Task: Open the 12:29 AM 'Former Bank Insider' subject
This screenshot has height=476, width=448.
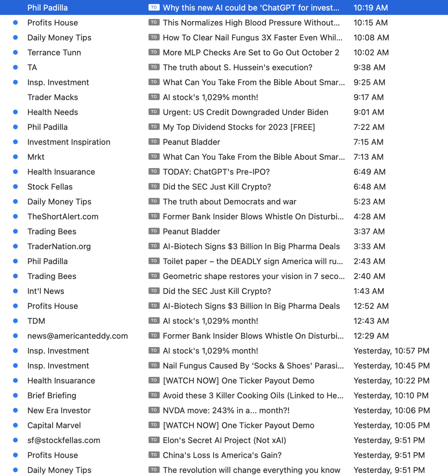Action: pos(253,336)
